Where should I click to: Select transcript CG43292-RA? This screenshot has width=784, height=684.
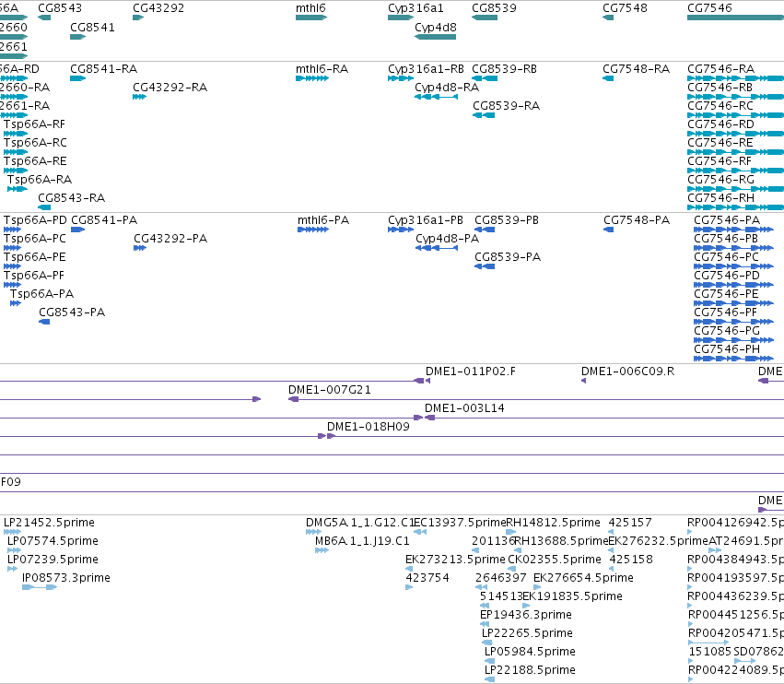point(170,88)
